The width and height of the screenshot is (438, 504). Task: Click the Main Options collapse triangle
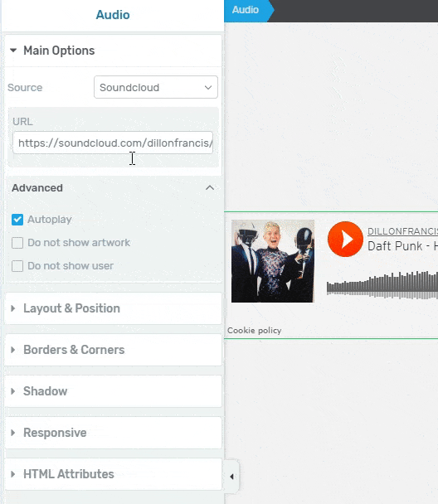tap(13, 51)
